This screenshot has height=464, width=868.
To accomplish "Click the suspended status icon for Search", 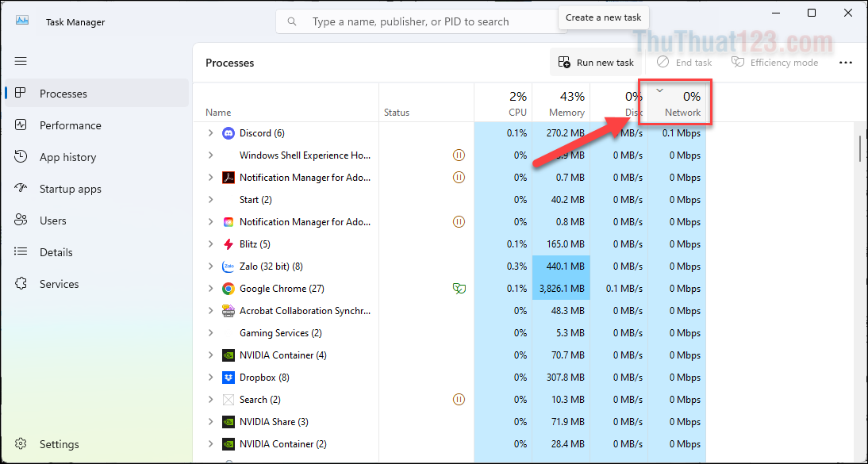I will pos(459,399).
